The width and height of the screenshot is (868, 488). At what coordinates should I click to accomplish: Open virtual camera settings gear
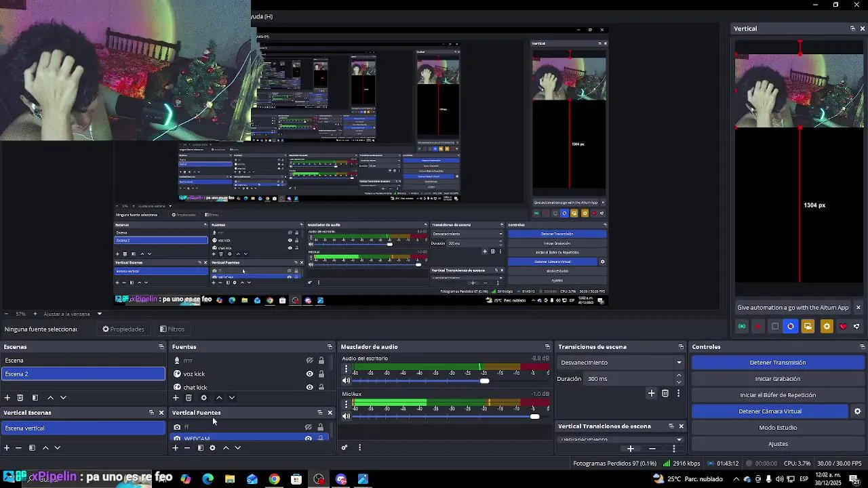857,411
